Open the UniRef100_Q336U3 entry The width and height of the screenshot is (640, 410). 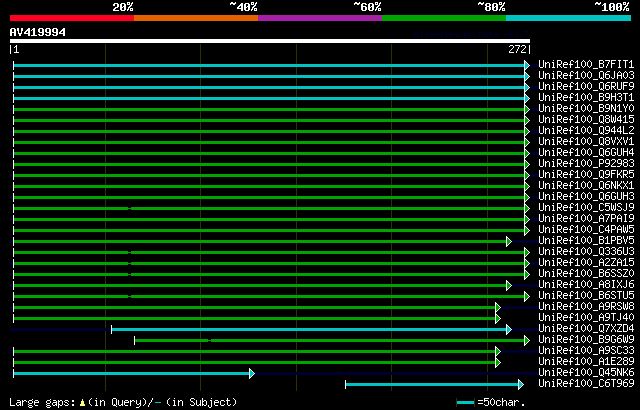pos(586,252)
